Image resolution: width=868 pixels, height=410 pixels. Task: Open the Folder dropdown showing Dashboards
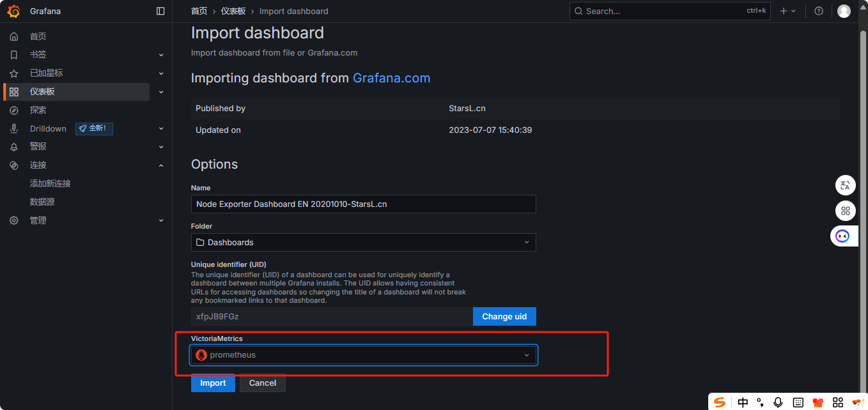363,242
